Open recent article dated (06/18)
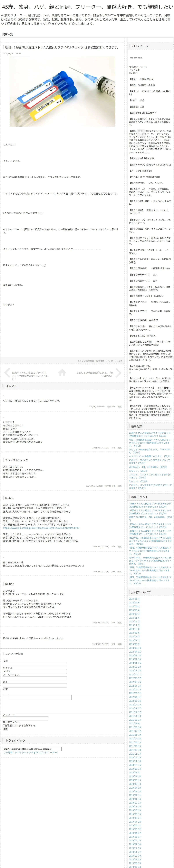This screenshot has width=174, height=868. tap(150, 434)
